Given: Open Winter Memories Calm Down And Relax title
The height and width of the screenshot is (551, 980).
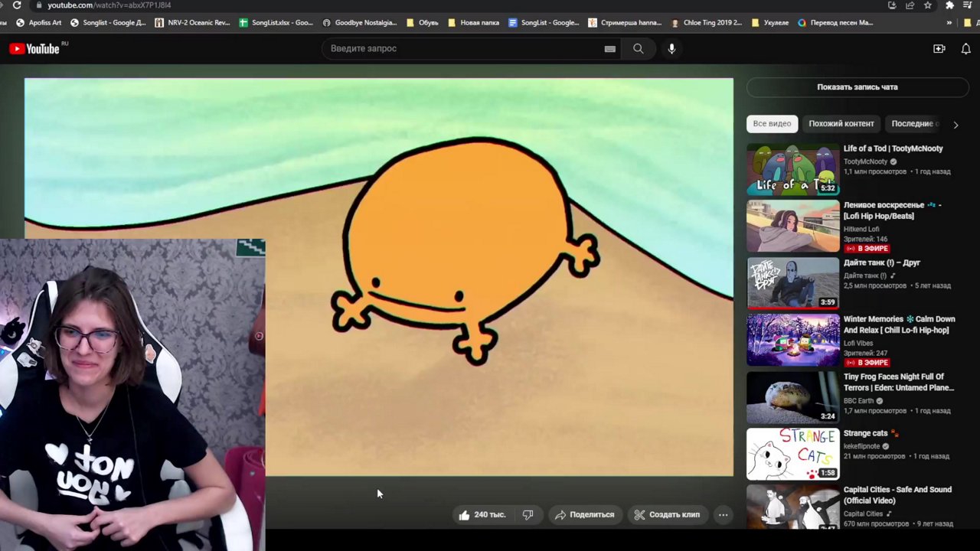Looking at the screenshot, I should pos(899,324).
